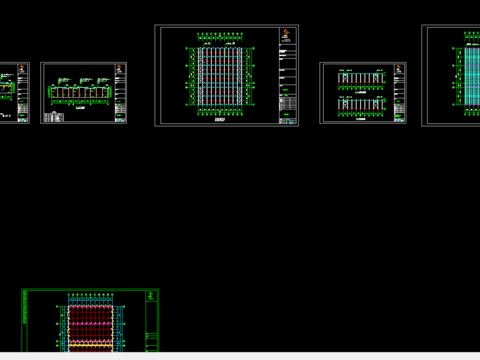Screen dimensions: 480x360
Task: Select the orange logo on the long elevation sheet
Action: point(119,67)
